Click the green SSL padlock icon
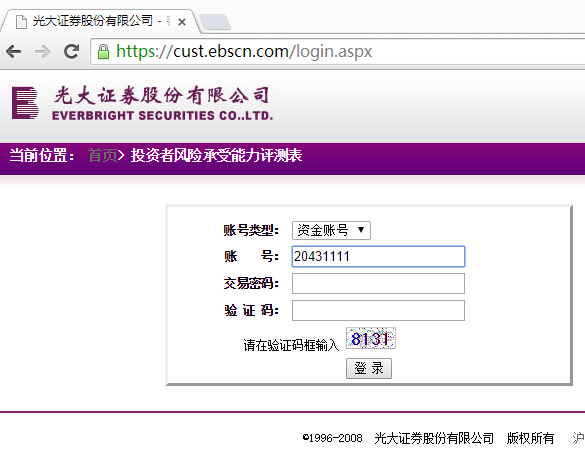 click(103, 51)
